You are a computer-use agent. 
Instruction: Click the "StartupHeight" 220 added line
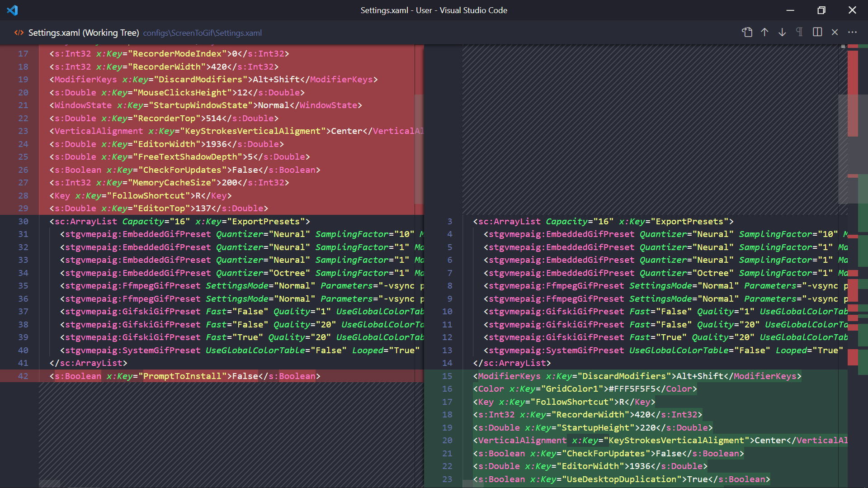point(593,428)
